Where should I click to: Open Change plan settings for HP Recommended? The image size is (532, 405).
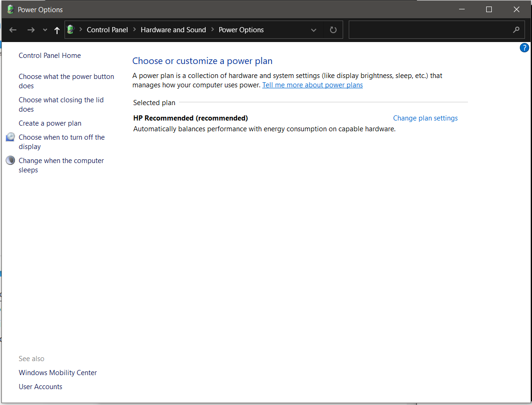(425, 118)
